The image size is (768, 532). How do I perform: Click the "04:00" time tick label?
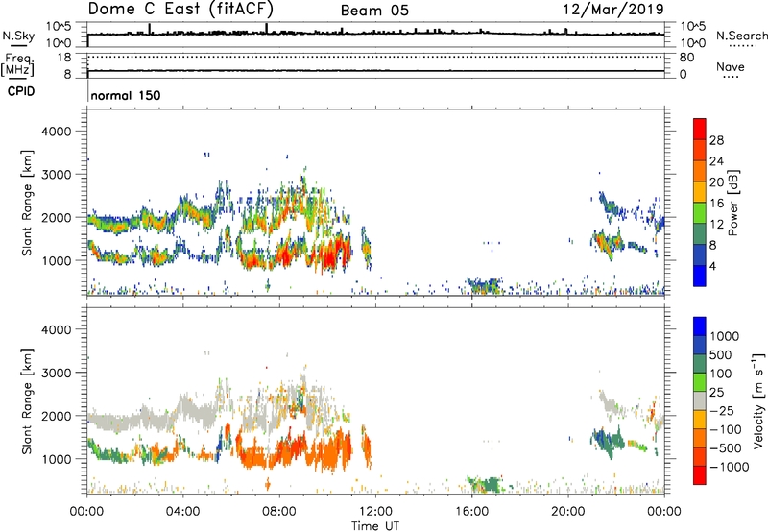pyautogui.click(x=182, y=512)
